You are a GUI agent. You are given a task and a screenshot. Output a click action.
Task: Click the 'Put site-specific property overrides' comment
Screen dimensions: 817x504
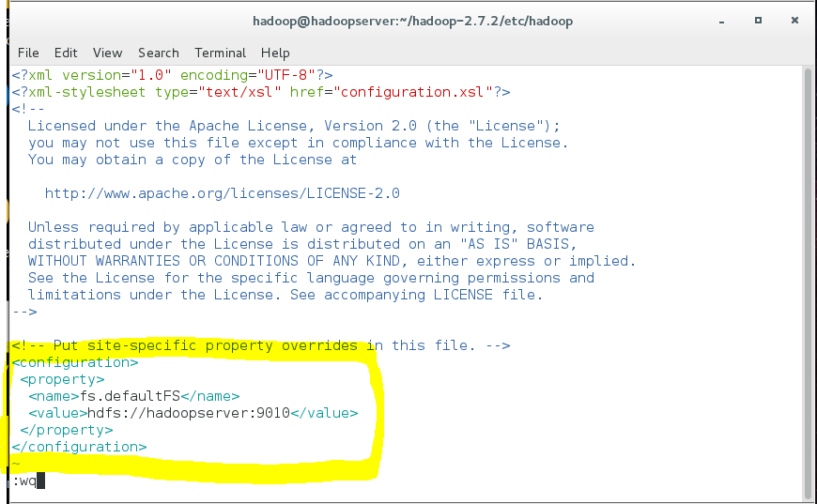click(260, 345)
